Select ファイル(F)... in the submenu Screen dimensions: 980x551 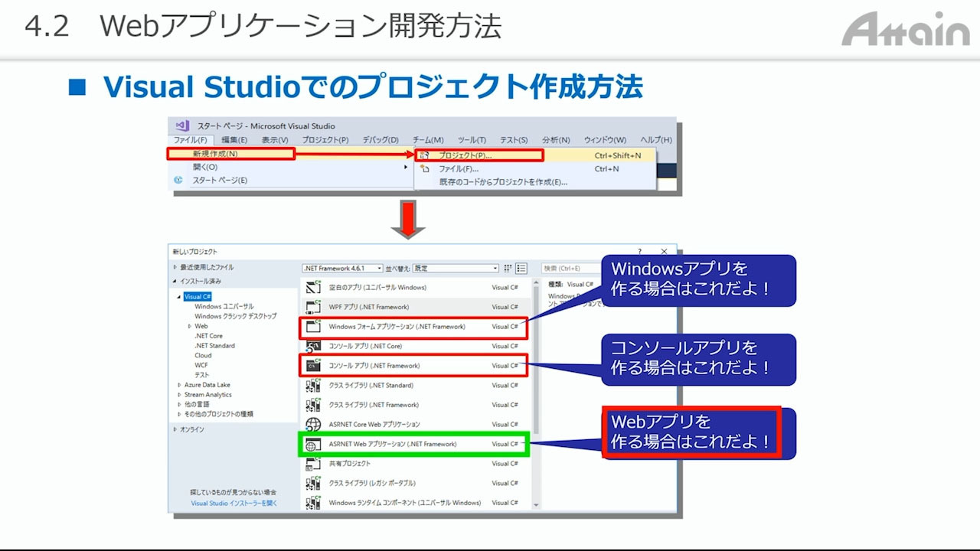pyautogui.click(x=534, y=168)
